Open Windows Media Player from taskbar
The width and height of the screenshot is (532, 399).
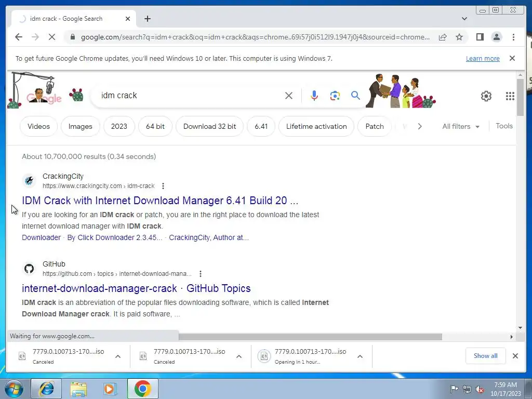pos(110,389)
